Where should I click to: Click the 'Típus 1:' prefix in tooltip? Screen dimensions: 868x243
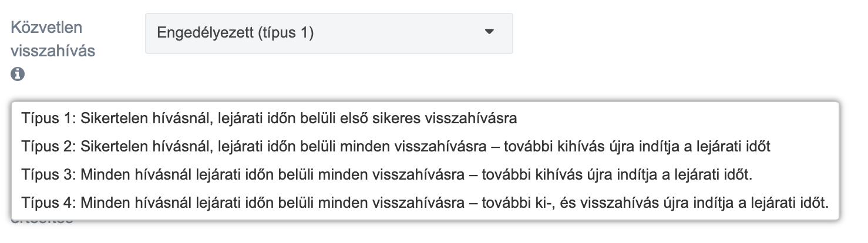tap(48, 119)
